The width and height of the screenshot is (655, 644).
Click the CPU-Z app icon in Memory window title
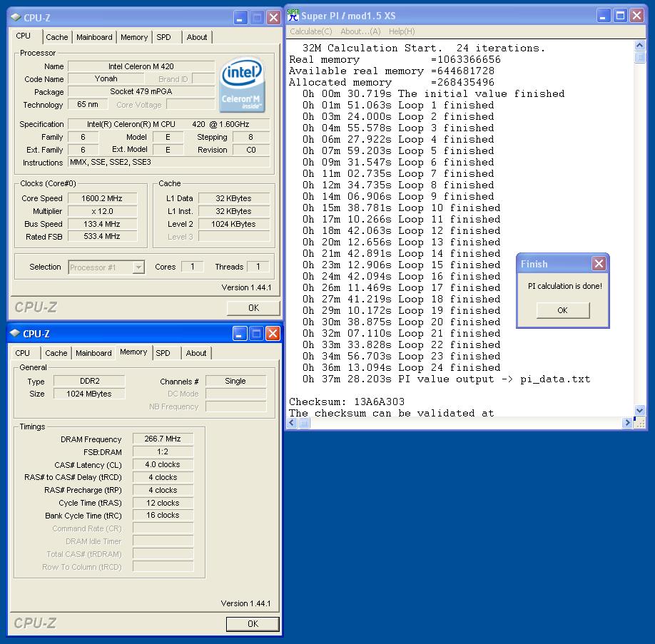[15, 333]
